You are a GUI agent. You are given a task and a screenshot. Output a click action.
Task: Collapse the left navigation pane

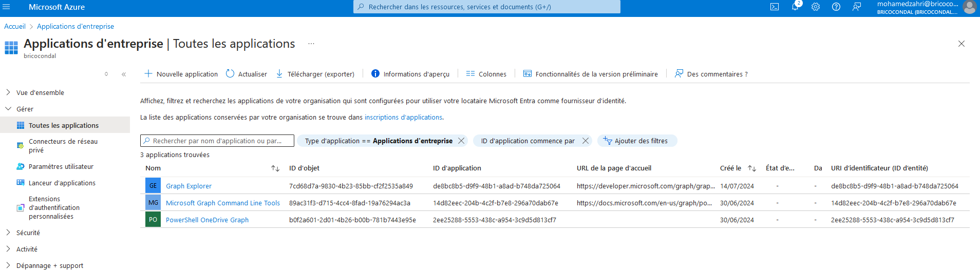(124, 74)
